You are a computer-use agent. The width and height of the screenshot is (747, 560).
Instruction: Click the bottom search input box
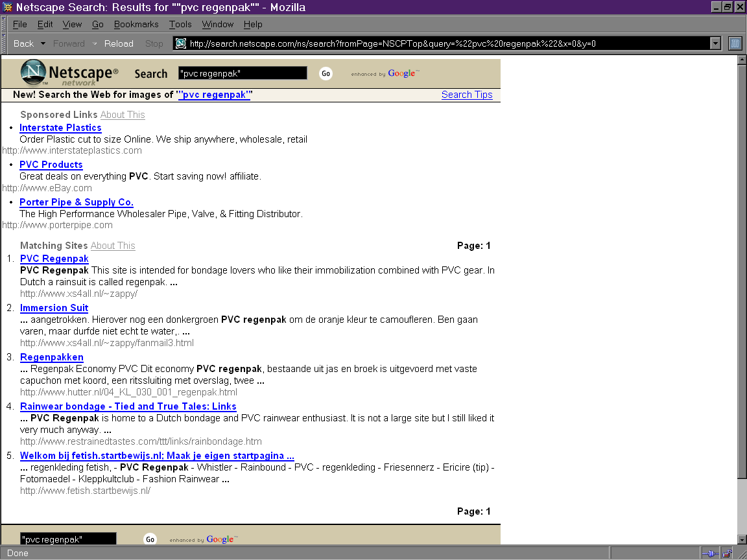pyautogui.click(x=68, y=539)
